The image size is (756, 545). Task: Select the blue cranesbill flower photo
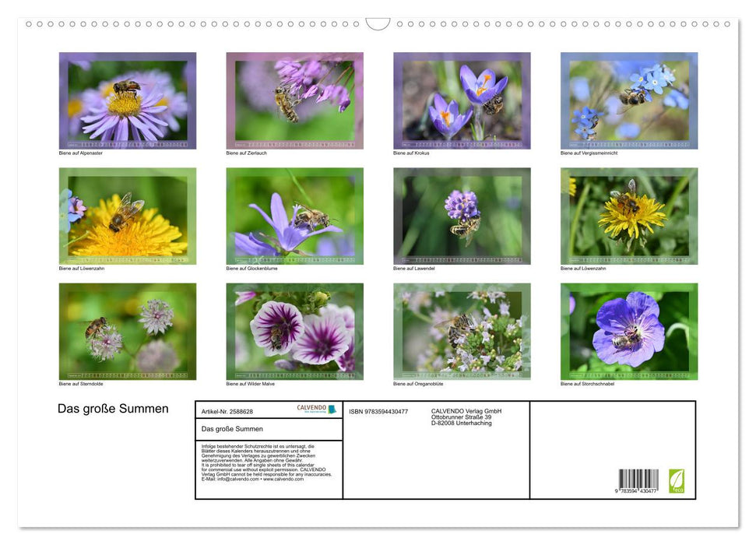[x=629, y=332]
